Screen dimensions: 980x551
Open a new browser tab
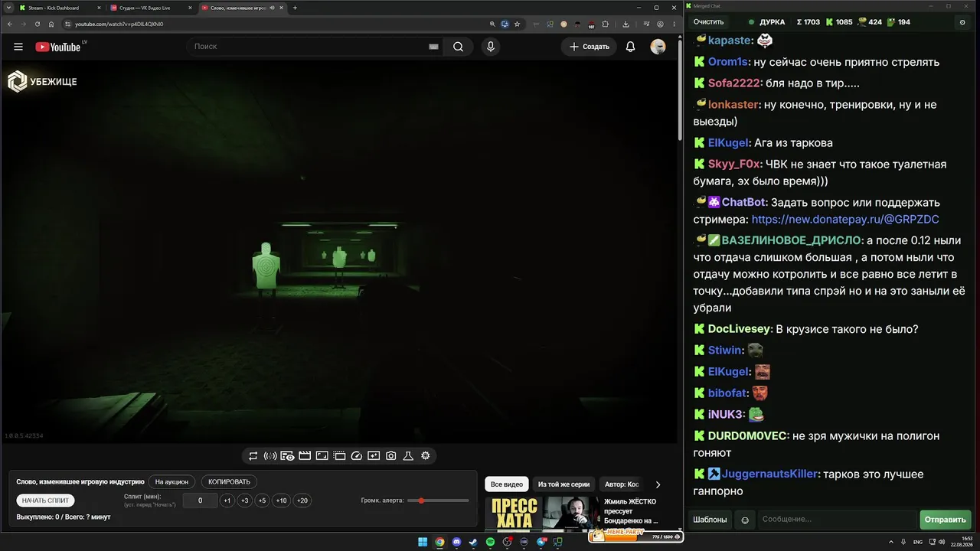[295, 8]
